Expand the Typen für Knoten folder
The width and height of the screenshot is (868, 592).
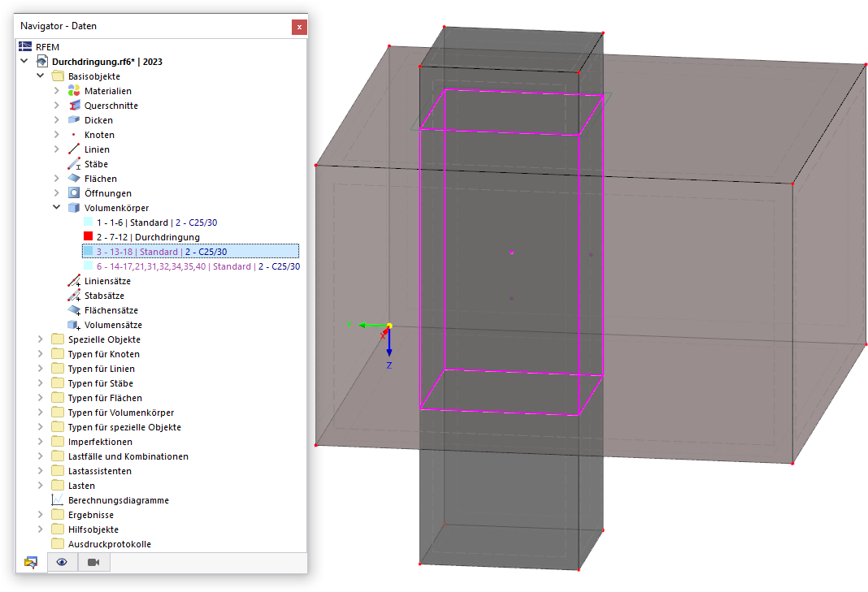click(x=41, y=353)
